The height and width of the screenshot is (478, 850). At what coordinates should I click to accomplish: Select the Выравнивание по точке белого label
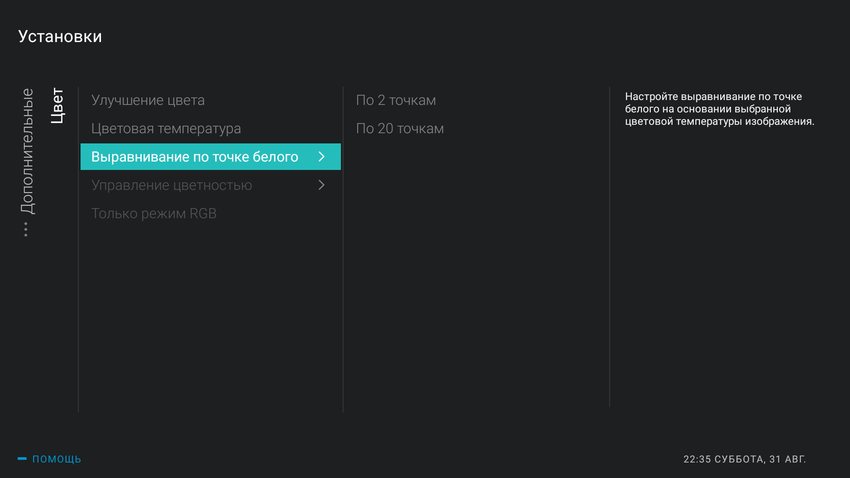tap(194, 157)
